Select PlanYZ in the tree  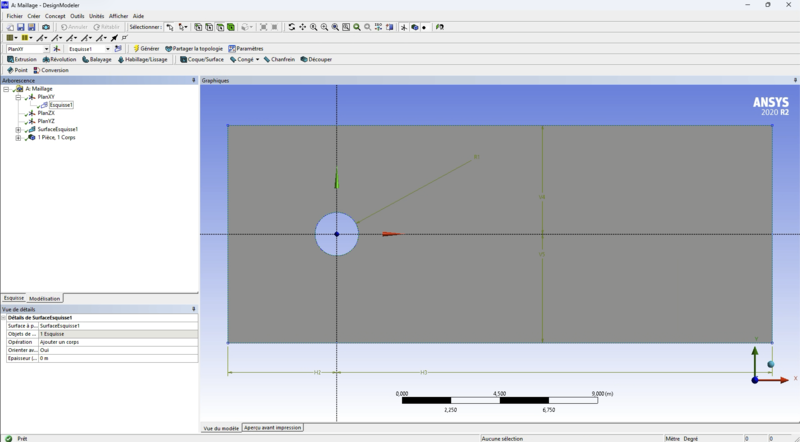point(46,121)
